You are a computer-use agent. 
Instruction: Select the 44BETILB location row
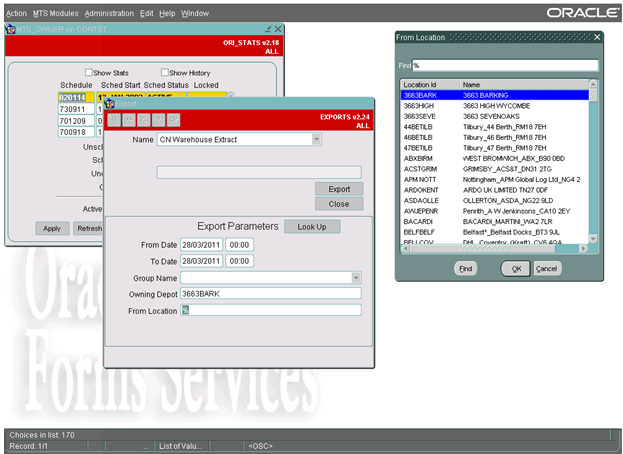tap(495, 127)
